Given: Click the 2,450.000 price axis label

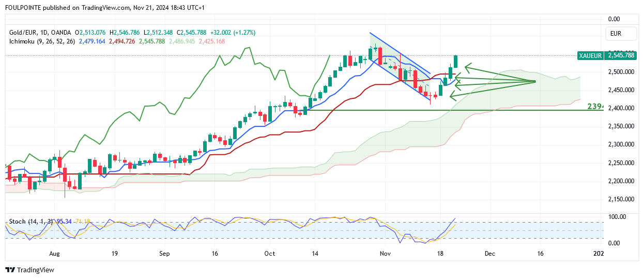Looking at the screenshot, I should 622,90.
